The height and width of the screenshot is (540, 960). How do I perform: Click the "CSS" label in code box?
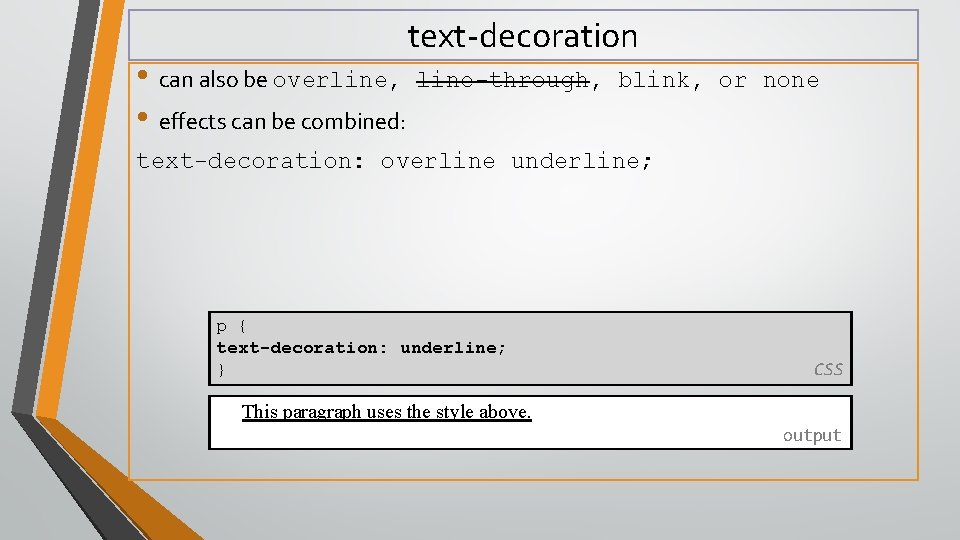(828, 369)
